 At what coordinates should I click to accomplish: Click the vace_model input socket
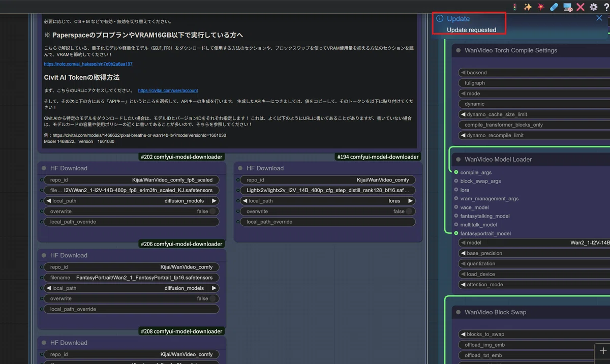point(456,207)
